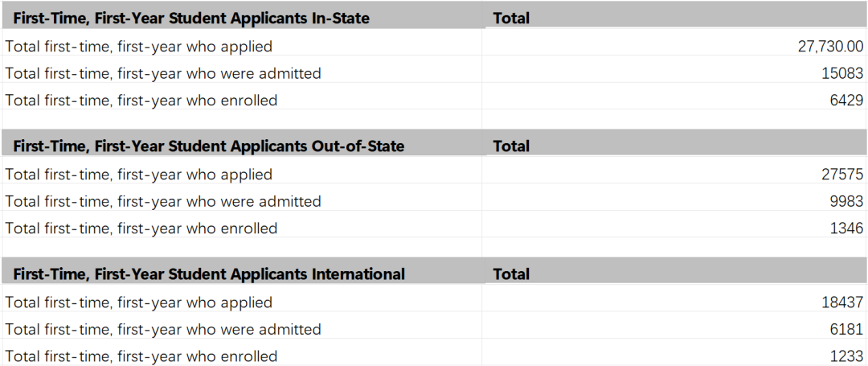Click the In-State 'who were admitted' label cell
This screenshot has width=868, height=366.
tap(242, 73)
